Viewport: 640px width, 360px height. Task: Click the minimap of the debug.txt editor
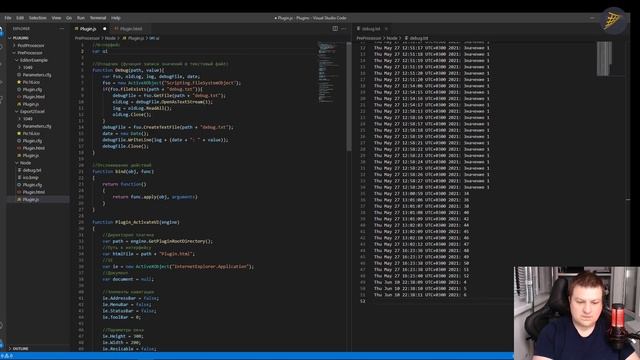click(x=604, y=58)
